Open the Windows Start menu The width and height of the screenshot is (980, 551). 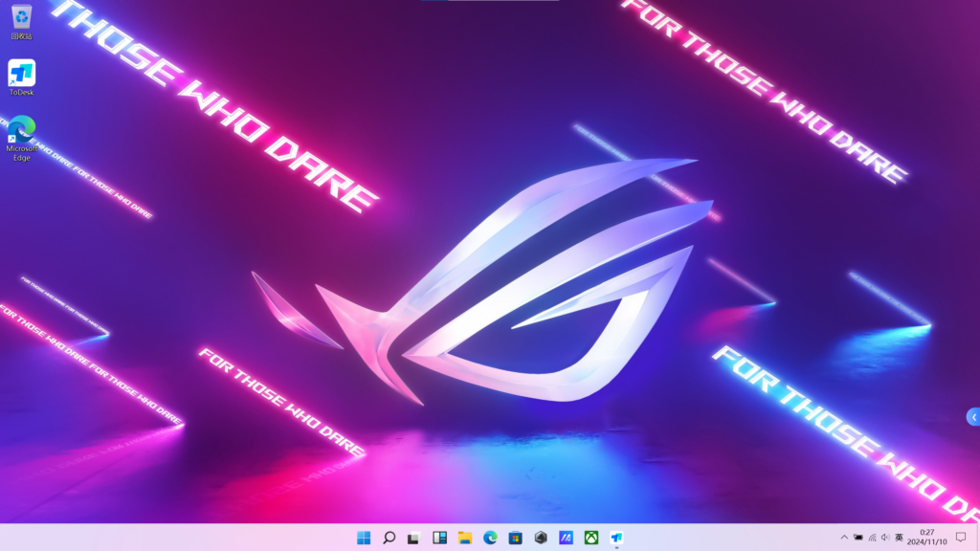pyautogui.click(x=364, y=538)
